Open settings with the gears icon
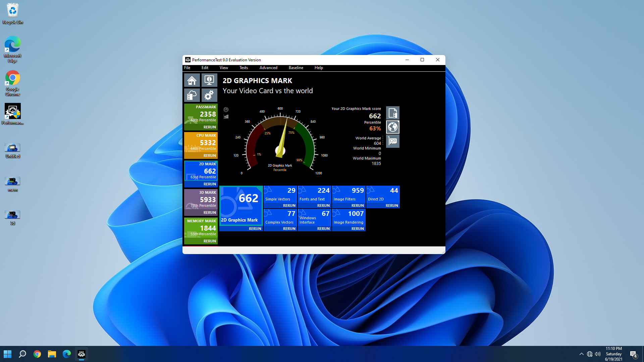This screenshot has width=644, height=362. [x=209, y=96]
